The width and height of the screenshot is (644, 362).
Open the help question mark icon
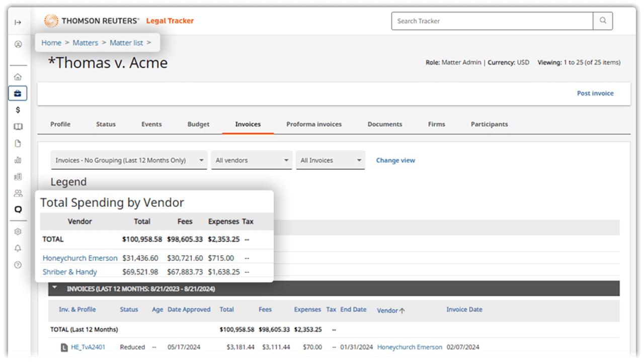[18, 264]
